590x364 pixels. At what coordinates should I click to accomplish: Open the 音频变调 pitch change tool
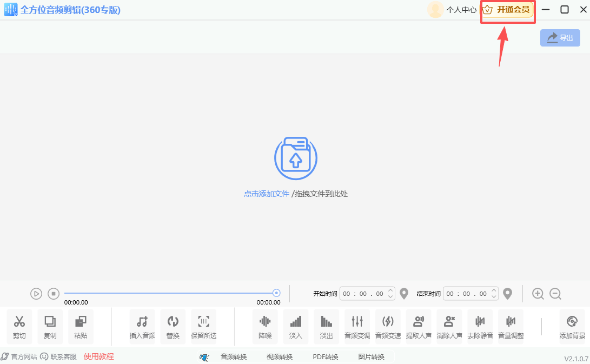pos(357,326)
